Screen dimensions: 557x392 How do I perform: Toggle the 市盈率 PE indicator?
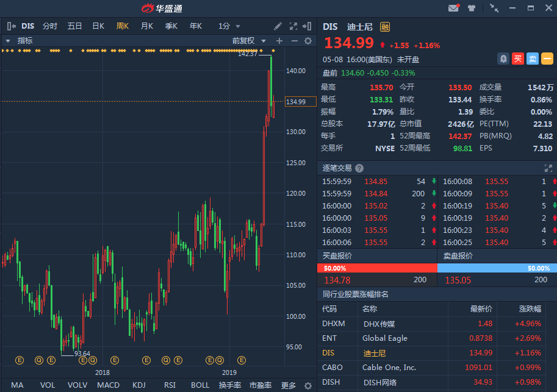261,385
